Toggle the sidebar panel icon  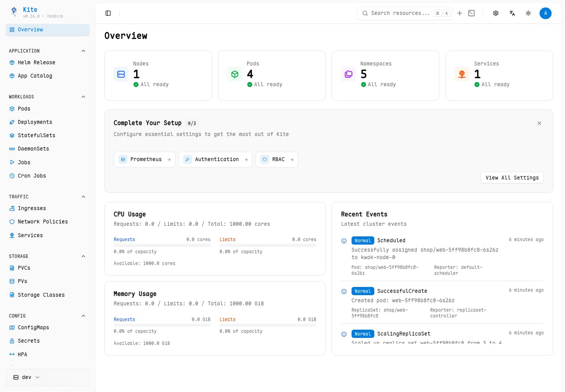point(108,13)
